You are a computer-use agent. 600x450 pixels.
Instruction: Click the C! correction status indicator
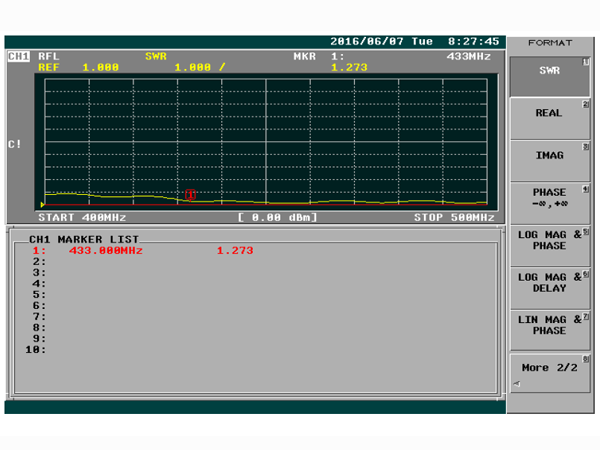tap(15, 145)
